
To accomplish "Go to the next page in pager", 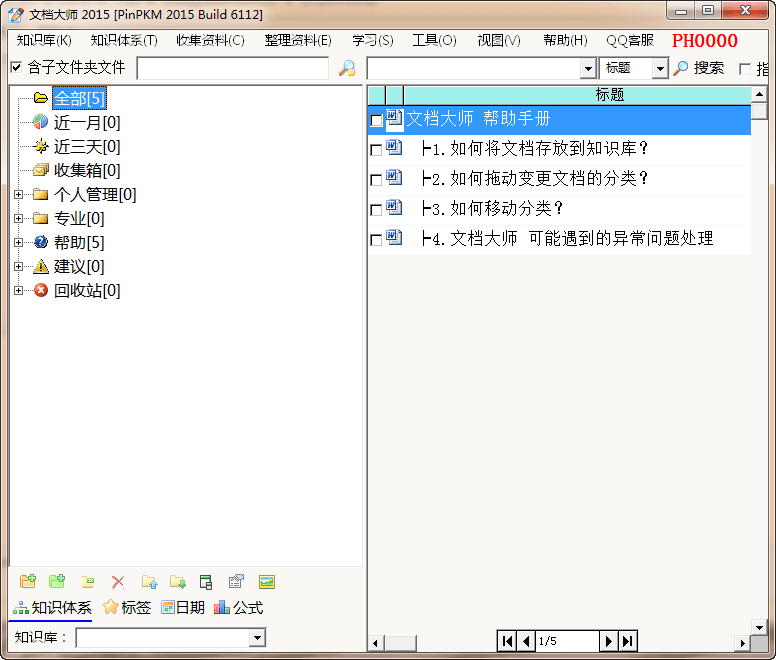I will [x=608, y=641].
